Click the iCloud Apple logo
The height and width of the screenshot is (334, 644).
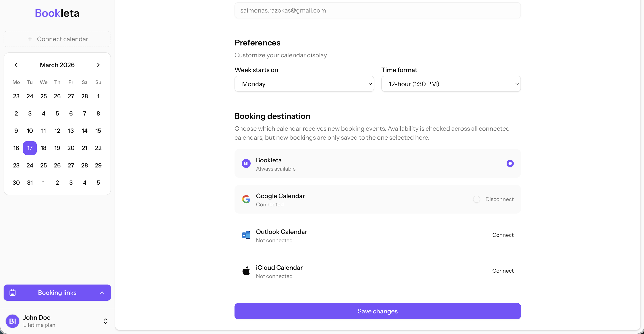(x=246, y=271)
